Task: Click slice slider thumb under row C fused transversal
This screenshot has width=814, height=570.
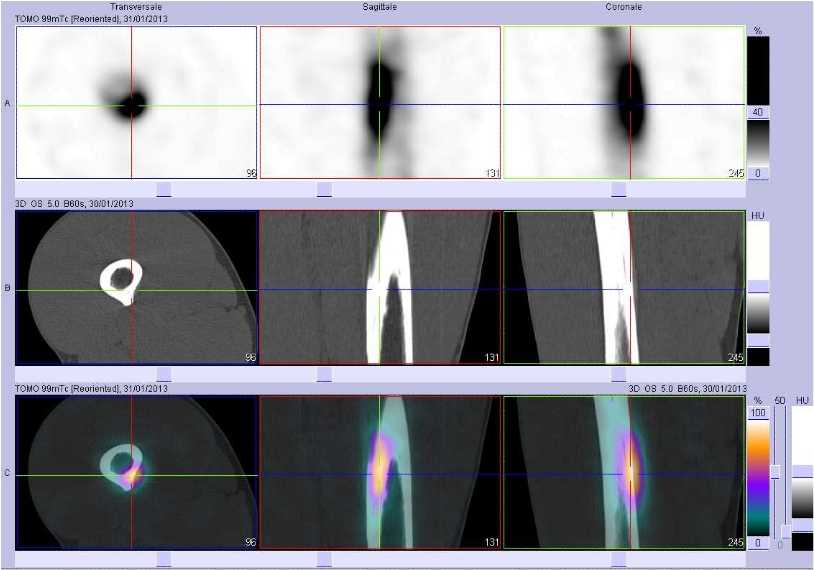Action: (164, 559)
